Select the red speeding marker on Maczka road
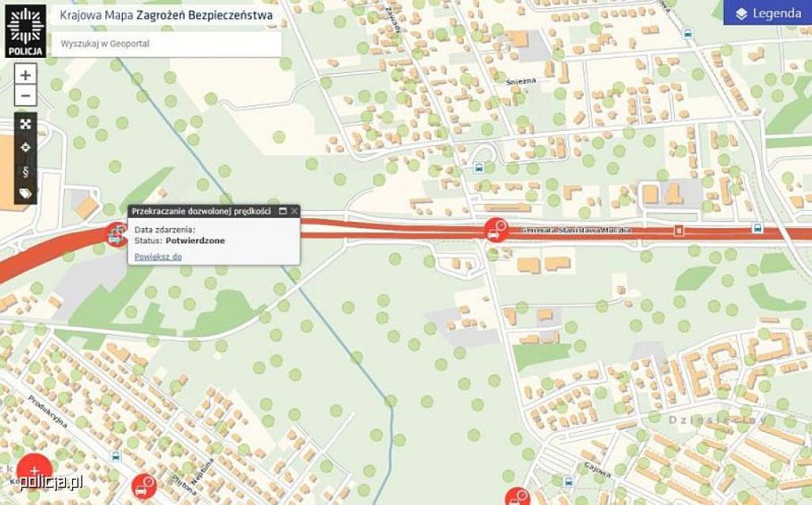812x505 pixels. [496, 231]
